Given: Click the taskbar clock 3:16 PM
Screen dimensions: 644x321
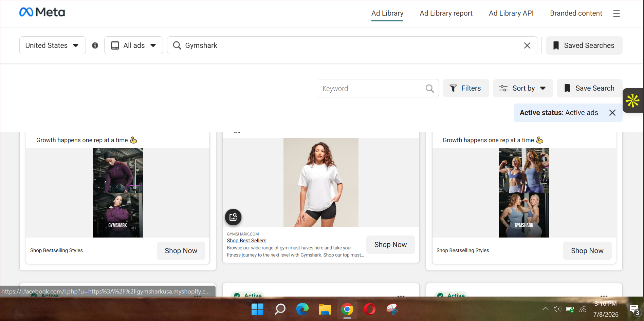Looking at the screenshot, I should [x=606, y=304].
